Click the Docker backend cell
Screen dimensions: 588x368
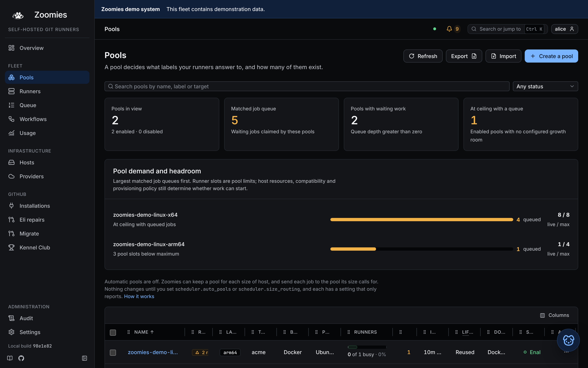[x=293, y=352]
